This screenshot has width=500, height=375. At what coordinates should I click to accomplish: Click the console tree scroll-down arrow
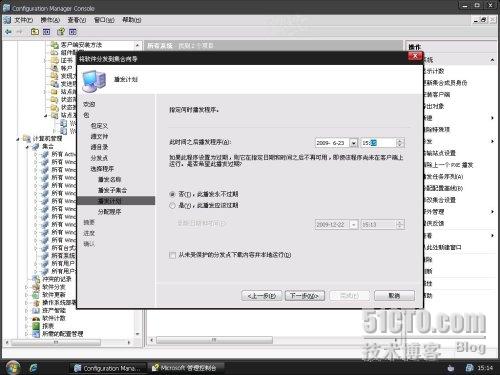138,334
